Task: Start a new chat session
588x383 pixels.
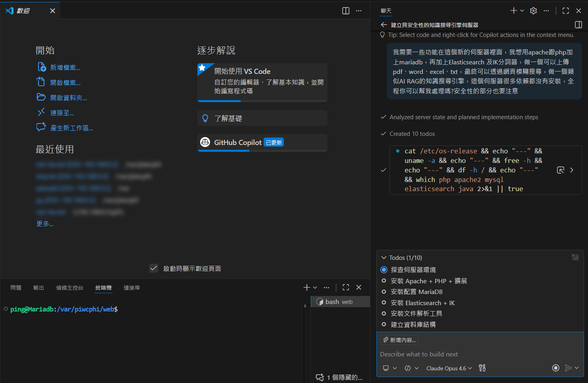Action: (x=513, y=11)
